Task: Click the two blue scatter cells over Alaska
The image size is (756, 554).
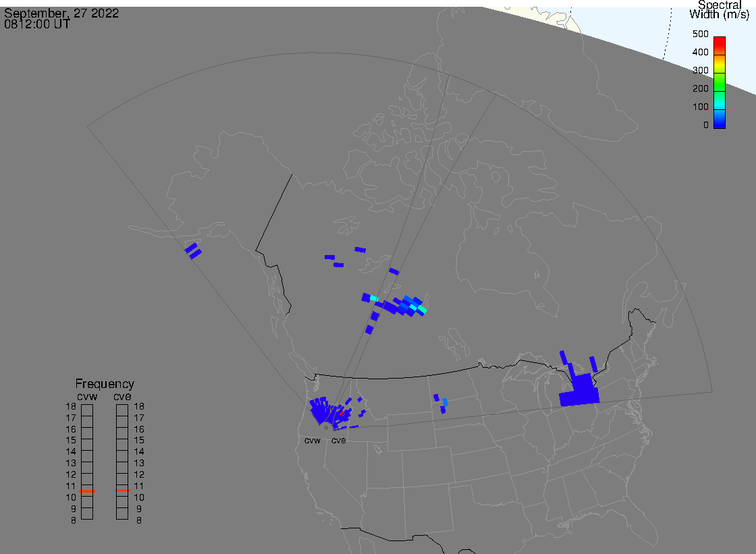Action: pyautogui.click(x=193, y=251)
